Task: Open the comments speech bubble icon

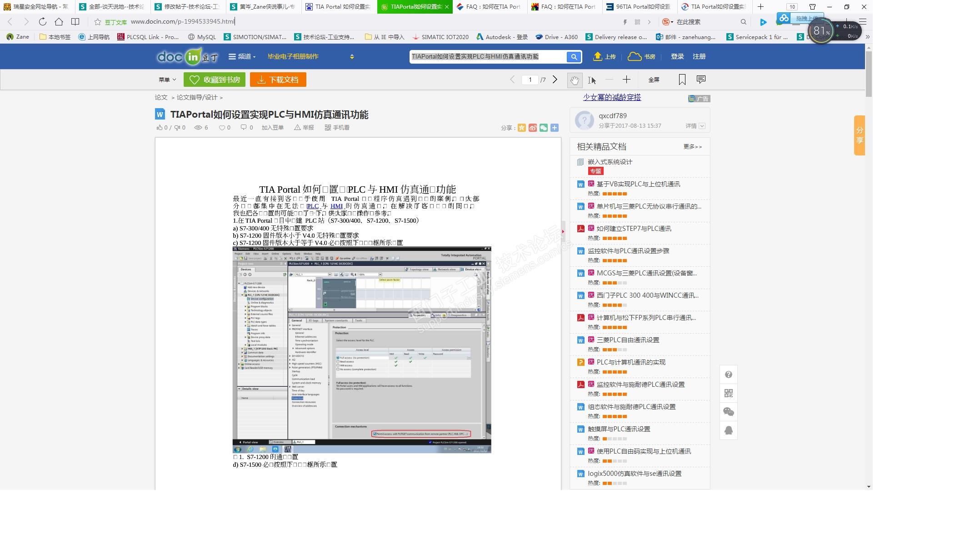Action: (701, 80)
